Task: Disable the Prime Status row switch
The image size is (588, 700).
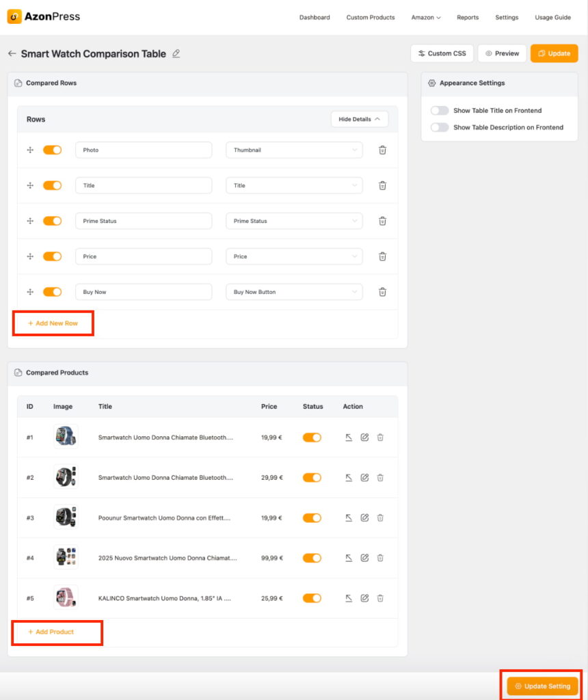Action: (x=52, y=221)
